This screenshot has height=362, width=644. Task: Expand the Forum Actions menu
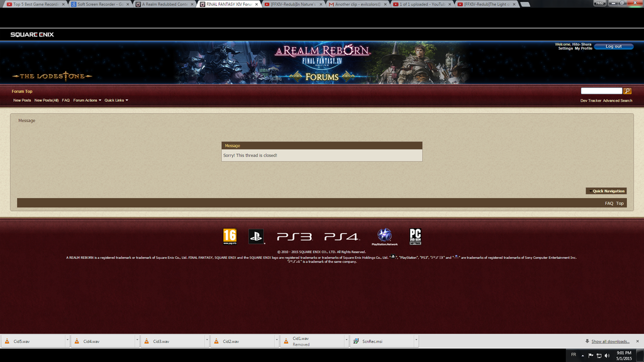(x=87, y=100)
